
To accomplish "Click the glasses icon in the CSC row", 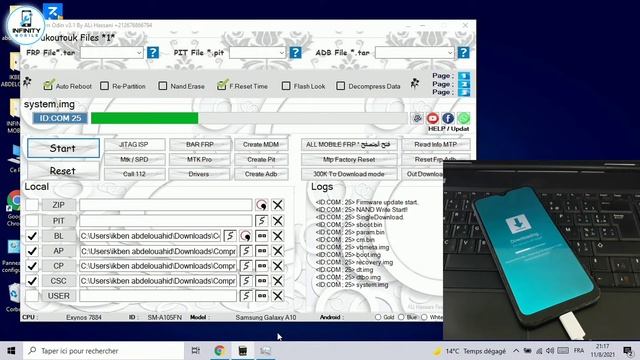I will click(262, 281).
